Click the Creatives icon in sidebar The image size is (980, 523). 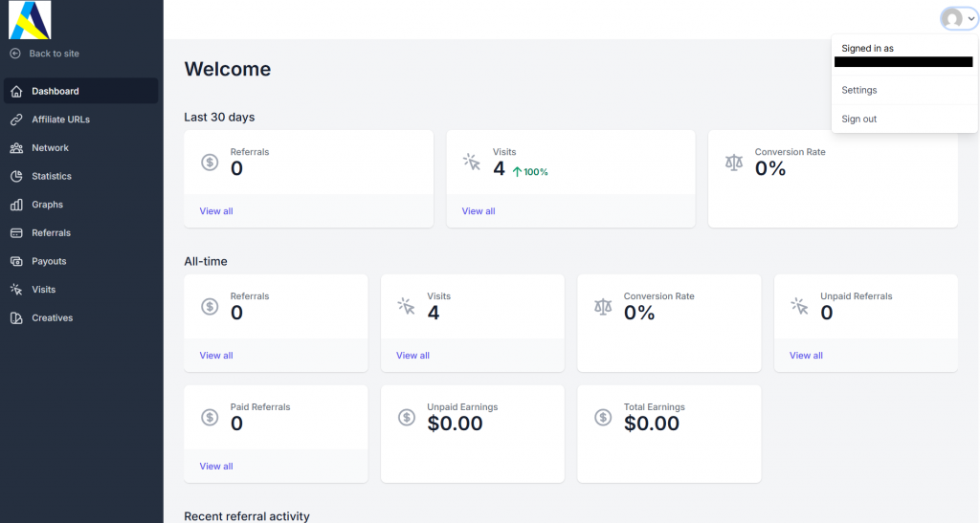pyautogui.click(x=15, y=318)
